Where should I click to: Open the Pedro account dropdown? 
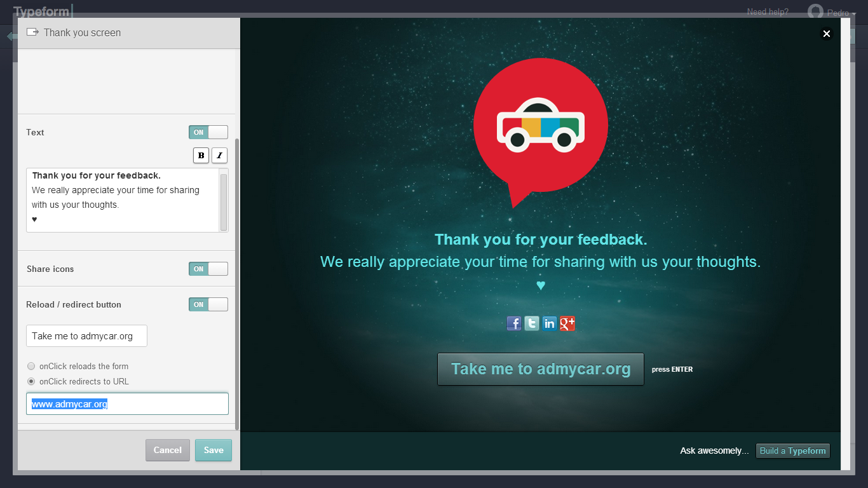pos(842,13)
